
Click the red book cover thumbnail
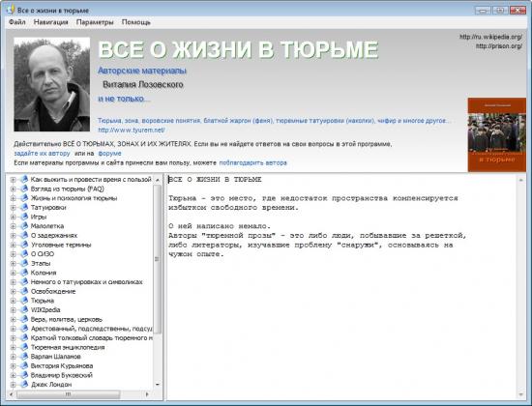click(497, 134)
